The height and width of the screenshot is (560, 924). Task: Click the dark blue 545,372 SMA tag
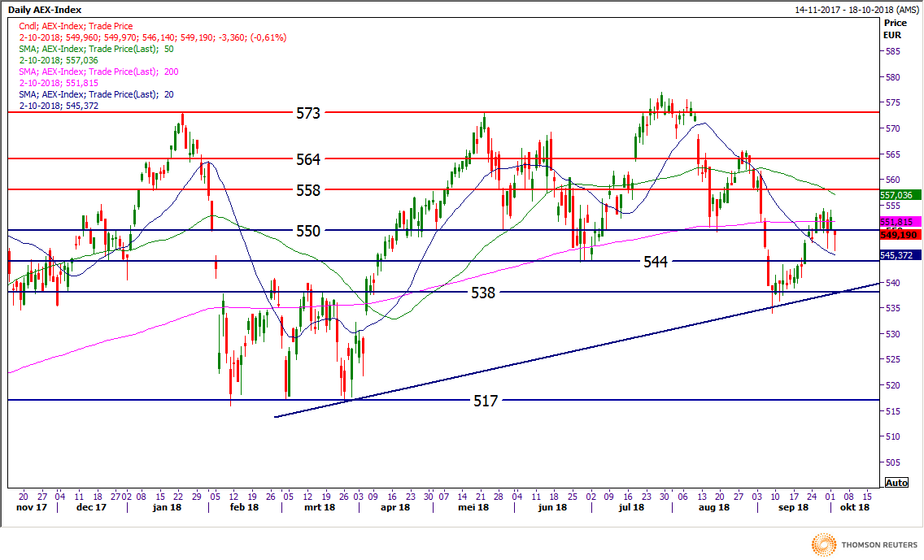pyautogui.click(x=900, y=255)
